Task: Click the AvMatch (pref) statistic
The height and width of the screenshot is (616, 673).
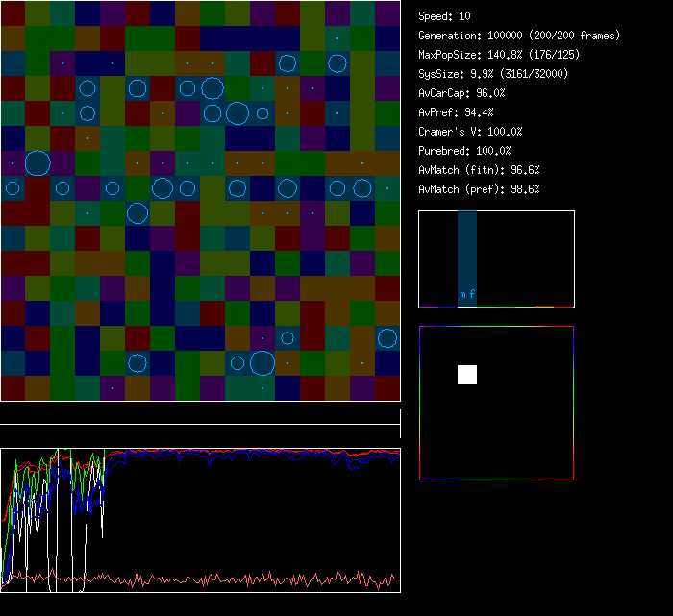Action: (479, 189)
